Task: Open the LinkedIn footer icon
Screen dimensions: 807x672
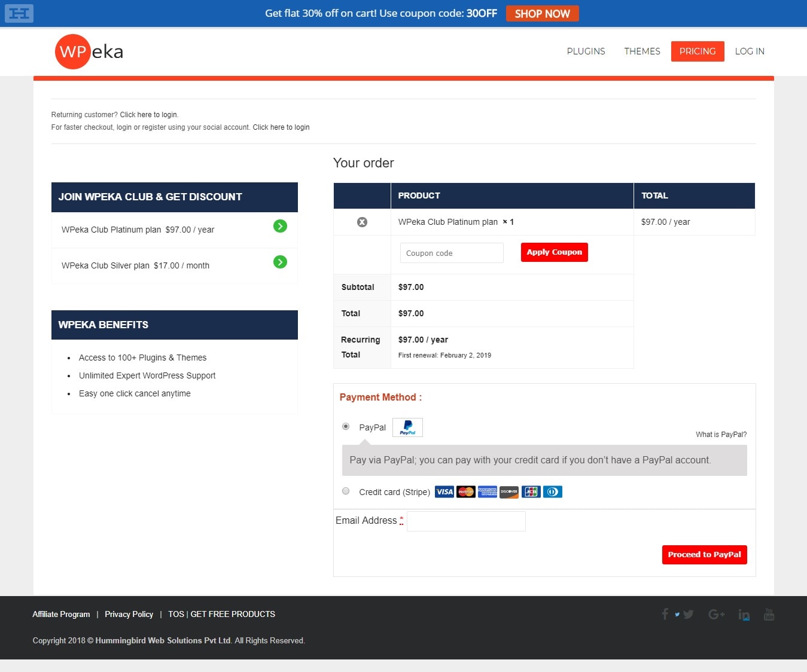Action: (744, 615)
